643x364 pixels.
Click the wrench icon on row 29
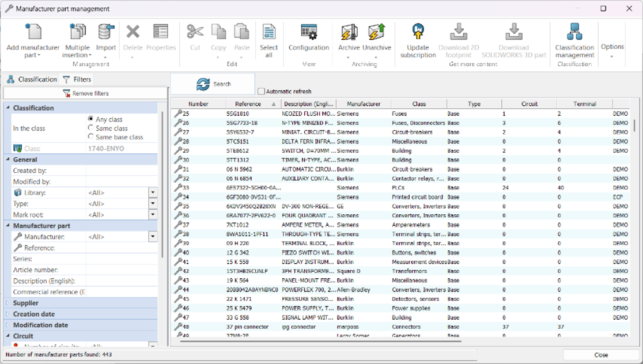(x=178, y=150)
